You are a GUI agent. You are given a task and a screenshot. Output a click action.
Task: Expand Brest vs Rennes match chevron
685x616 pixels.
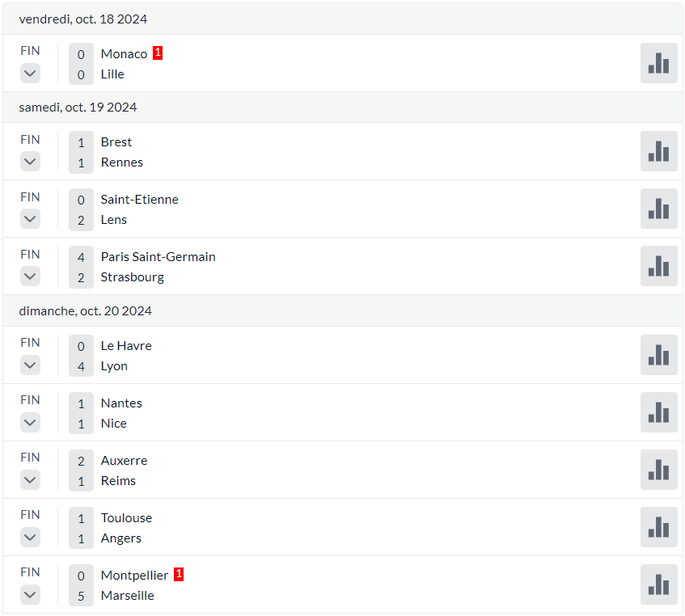(30, 162)
